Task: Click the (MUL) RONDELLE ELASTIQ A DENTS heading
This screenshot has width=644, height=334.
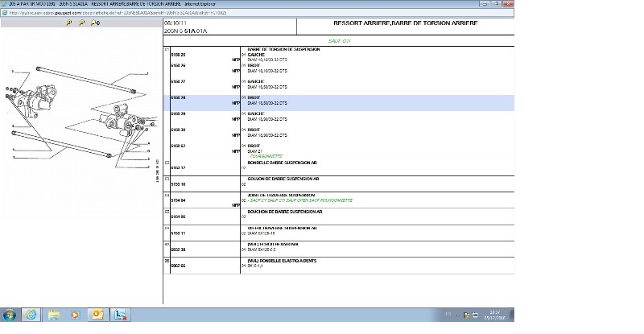Action: 282,261
